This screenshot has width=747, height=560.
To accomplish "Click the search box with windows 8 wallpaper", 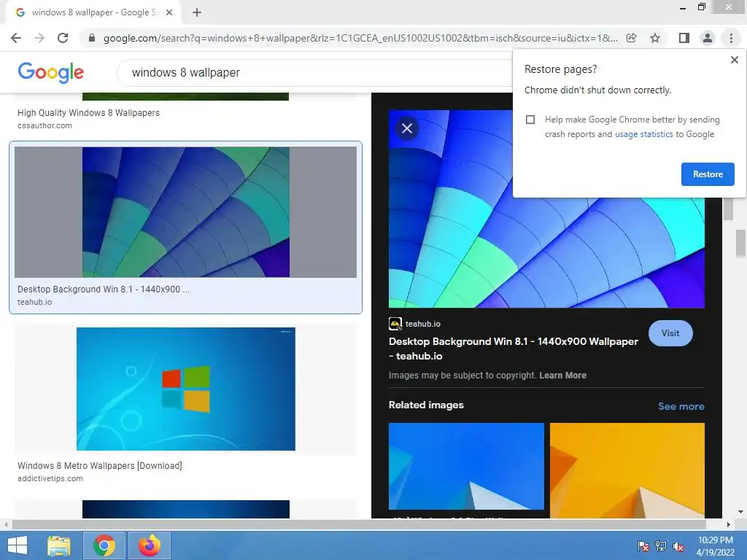I will (314, 72).
